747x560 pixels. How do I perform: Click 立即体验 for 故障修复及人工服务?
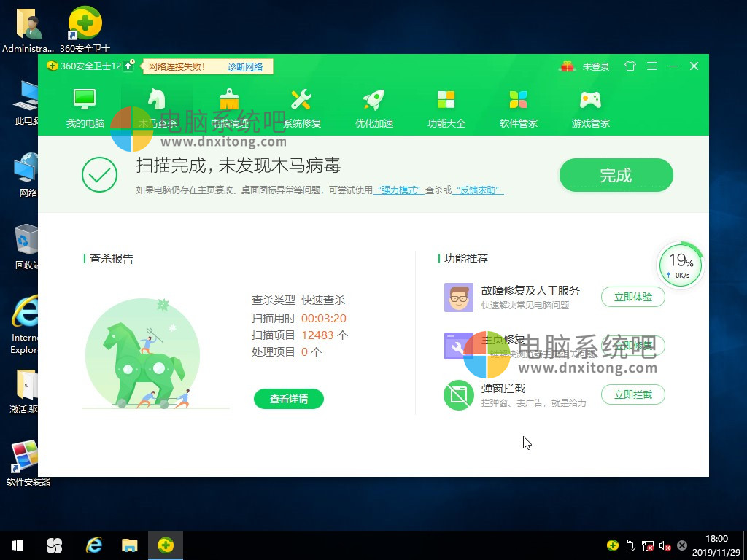[632, 297]
